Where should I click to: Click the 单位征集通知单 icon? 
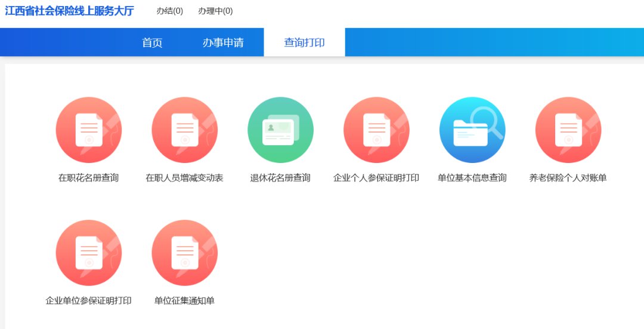click(184, 253)
